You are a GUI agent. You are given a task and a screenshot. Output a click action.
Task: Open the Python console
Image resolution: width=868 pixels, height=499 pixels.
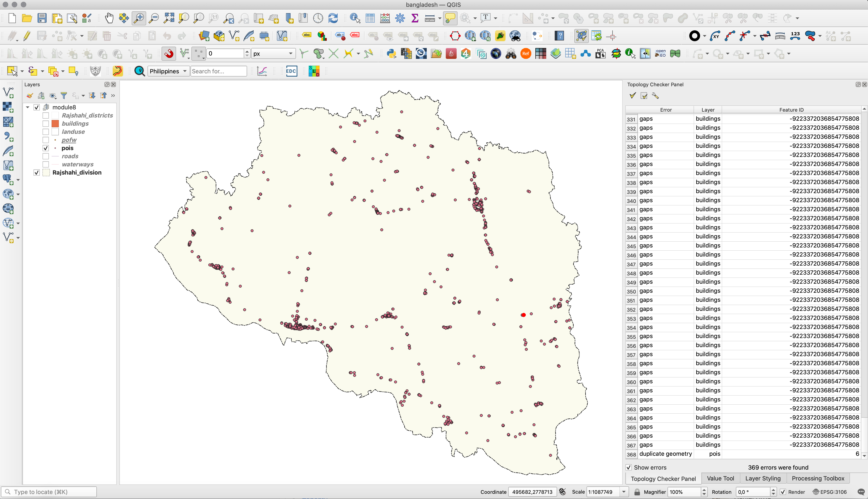coord(391,53)
